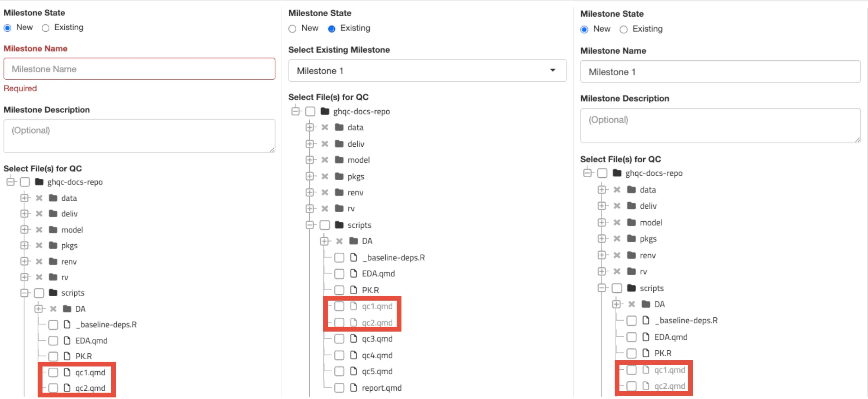Click the DA folder icon in the left panel

67,309
